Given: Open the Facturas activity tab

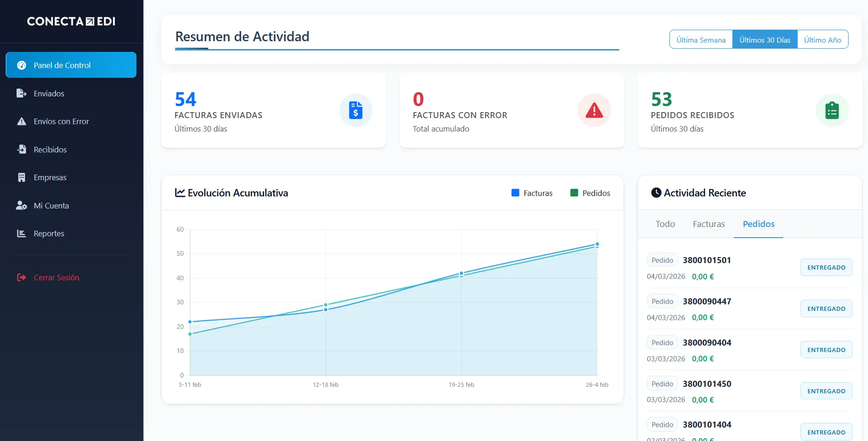Looking at the screenshot, I should click(709, 224).
